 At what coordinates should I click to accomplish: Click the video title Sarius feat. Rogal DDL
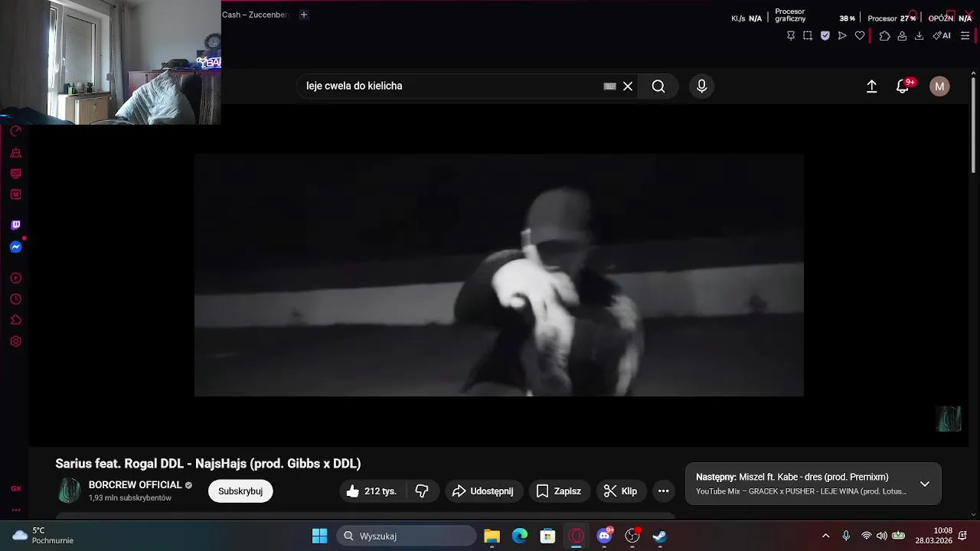[x=208, y=464]
